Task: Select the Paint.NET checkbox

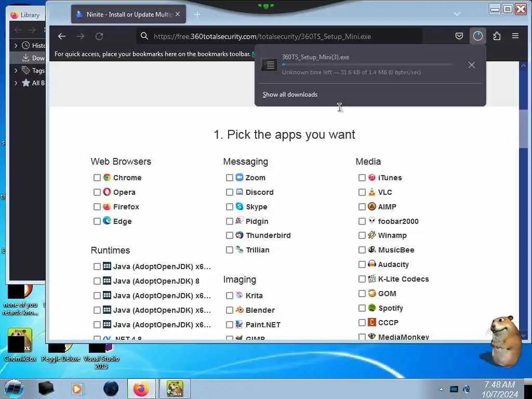Action: click(230, 325)
